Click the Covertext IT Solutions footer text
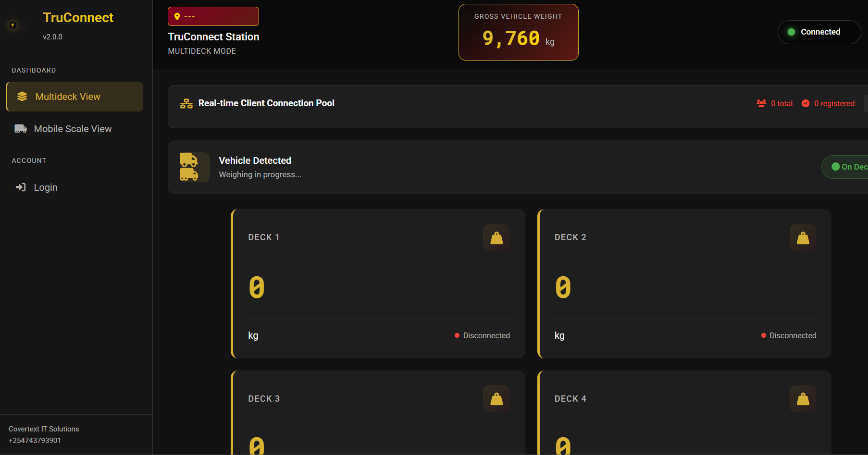This screenshot has height=455, width=868. (44, 429)
